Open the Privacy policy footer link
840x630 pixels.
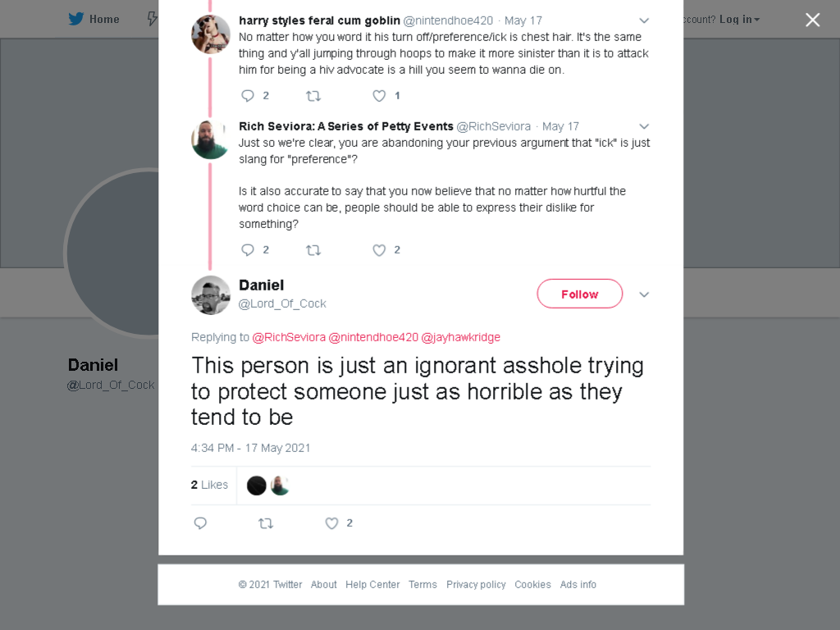tap(476, 584)
